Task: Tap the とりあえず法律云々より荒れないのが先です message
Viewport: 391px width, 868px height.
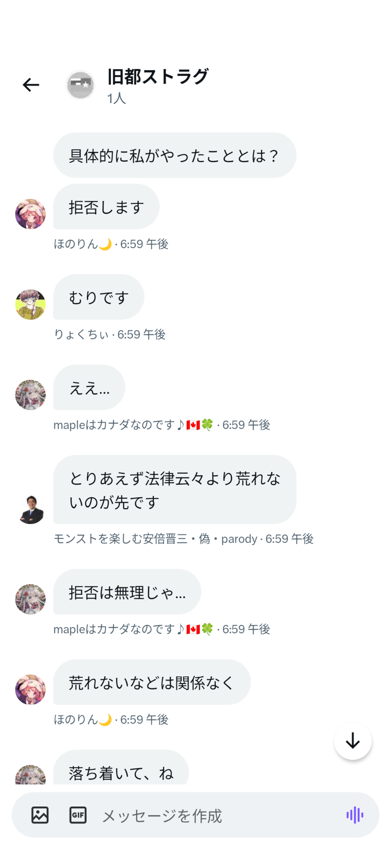Action: [175, 490]
